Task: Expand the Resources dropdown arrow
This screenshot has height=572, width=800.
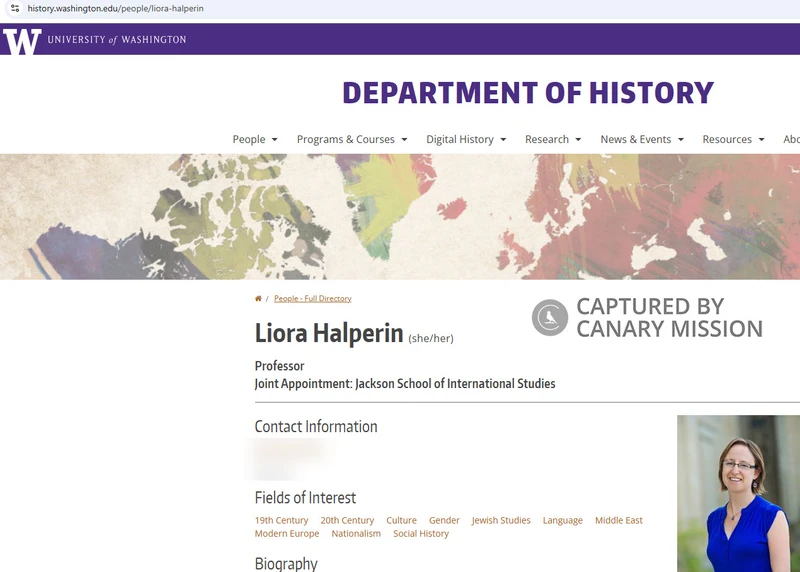Action: (x=761, y=140)
